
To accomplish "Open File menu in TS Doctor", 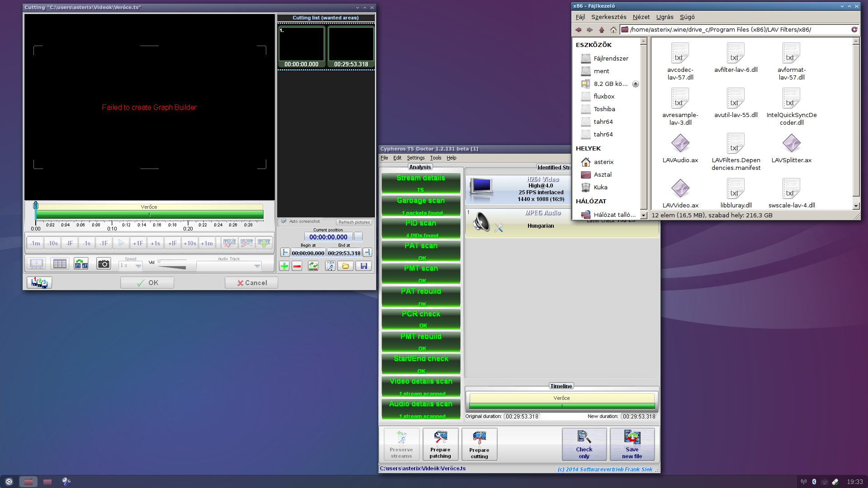I will click(384, 158).
